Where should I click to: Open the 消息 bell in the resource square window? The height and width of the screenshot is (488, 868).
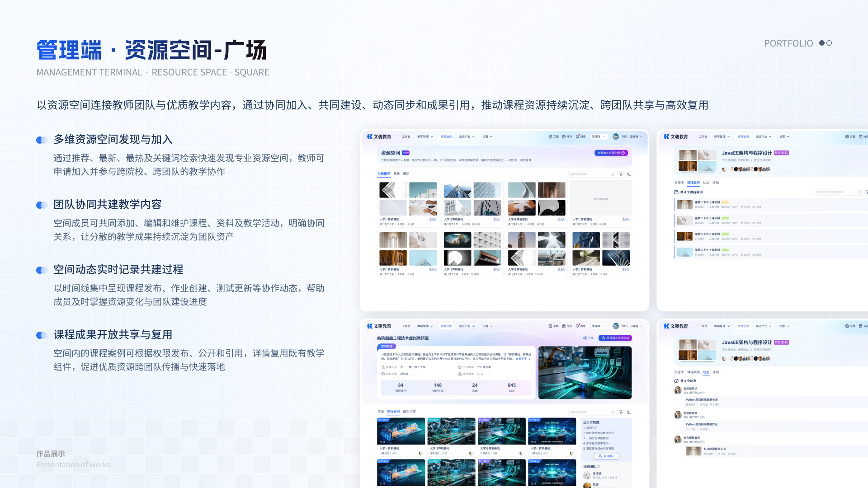pyautogui.click(x=577, y=136)
